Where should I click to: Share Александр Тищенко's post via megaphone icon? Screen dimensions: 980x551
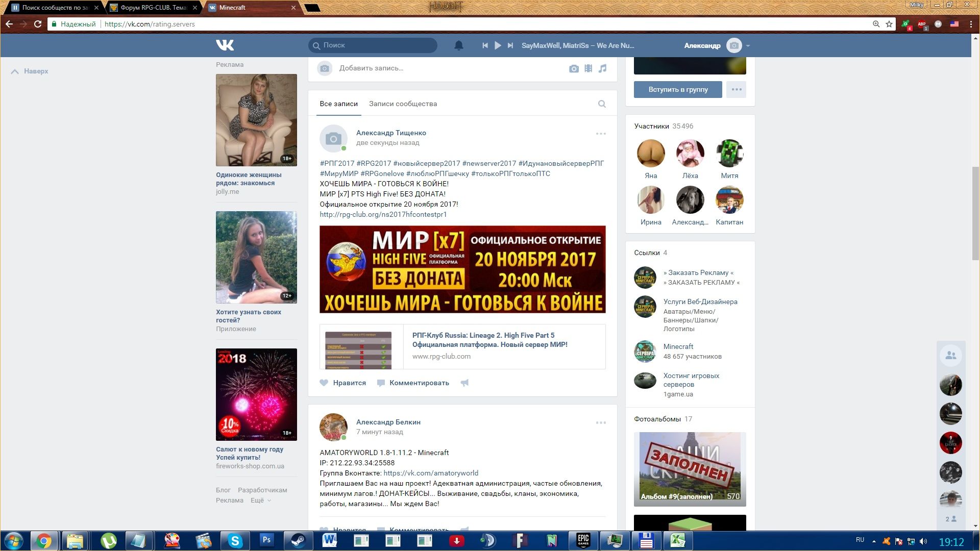[464, 383]
